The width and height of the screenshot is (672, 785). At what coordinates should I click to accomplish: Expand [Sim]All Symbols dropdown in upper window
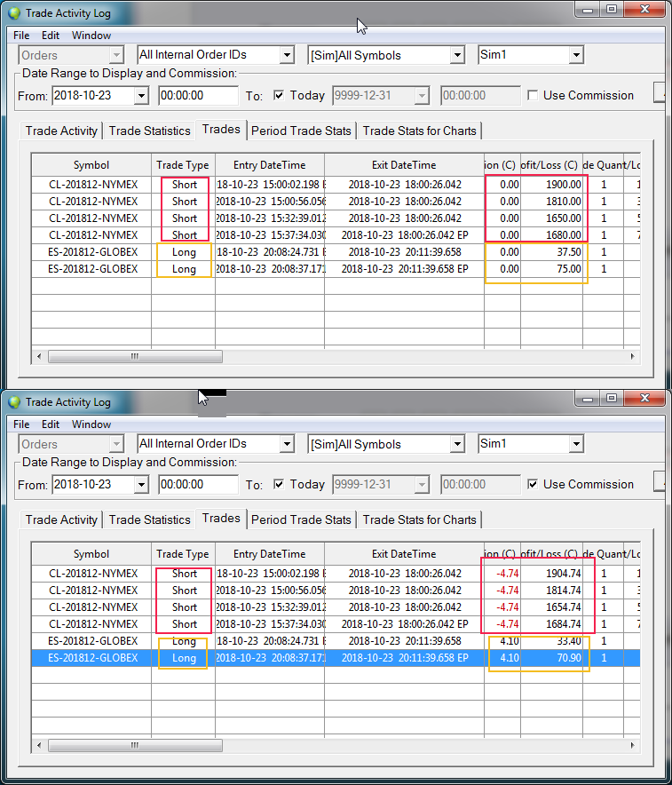(x=457, y=55)
